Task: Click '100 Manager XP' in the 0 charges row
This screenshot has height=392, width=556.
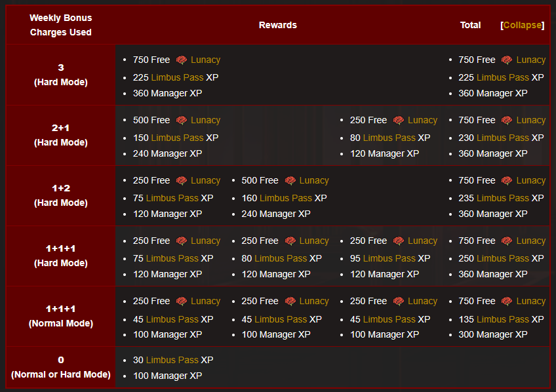Action: coord(167,376)
